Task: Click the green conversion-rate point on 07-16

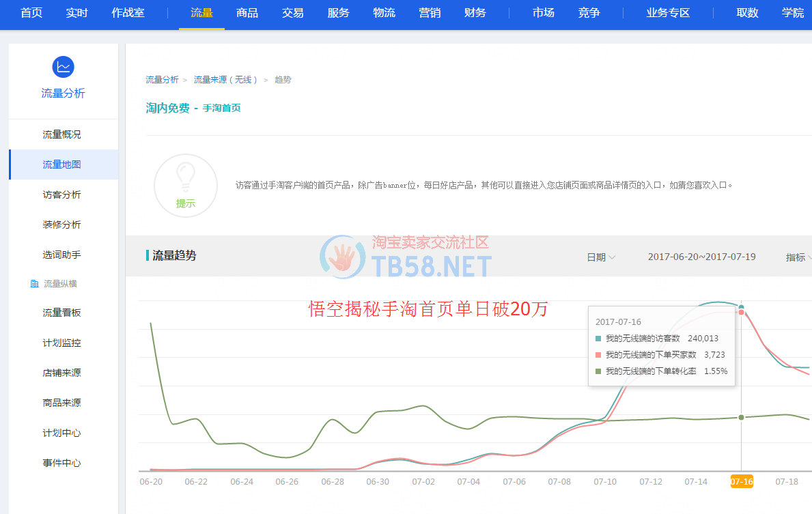Action: tap(741, 417)
